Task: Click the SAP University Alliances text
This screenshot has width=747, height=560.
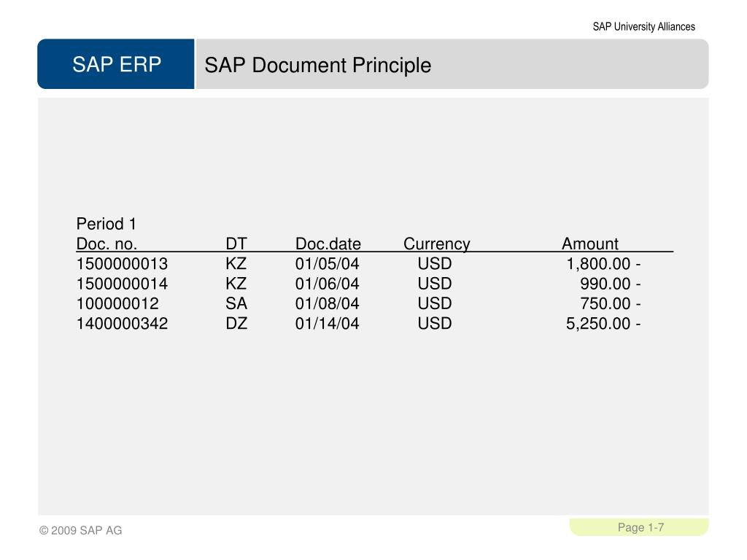Action: (643, 27)
